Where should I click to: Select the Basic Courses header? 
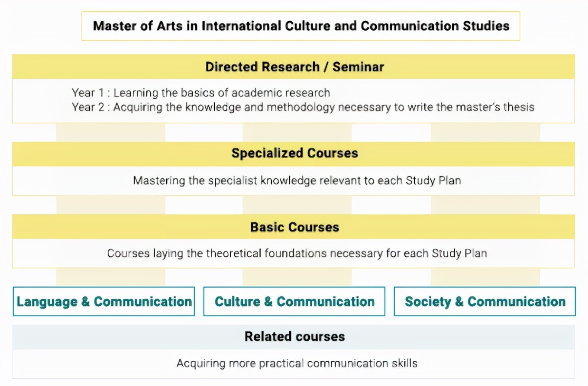tap(294, 227)
